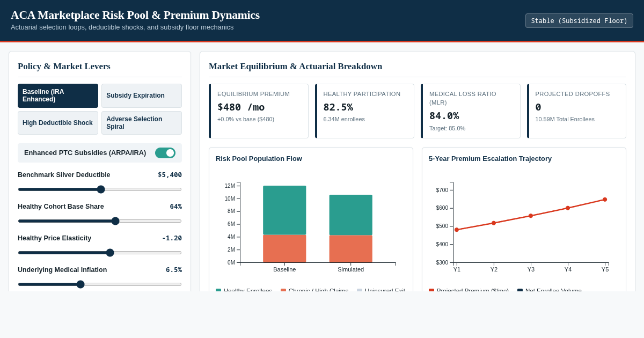
Task: Click Y4 premium data point
Action: point(568,208)
